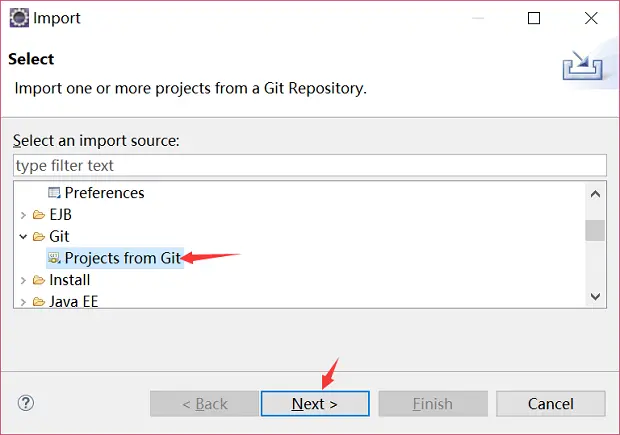The image size is (620, 435).
Task: Expand the Install tree node
Action: click(23, 280)
